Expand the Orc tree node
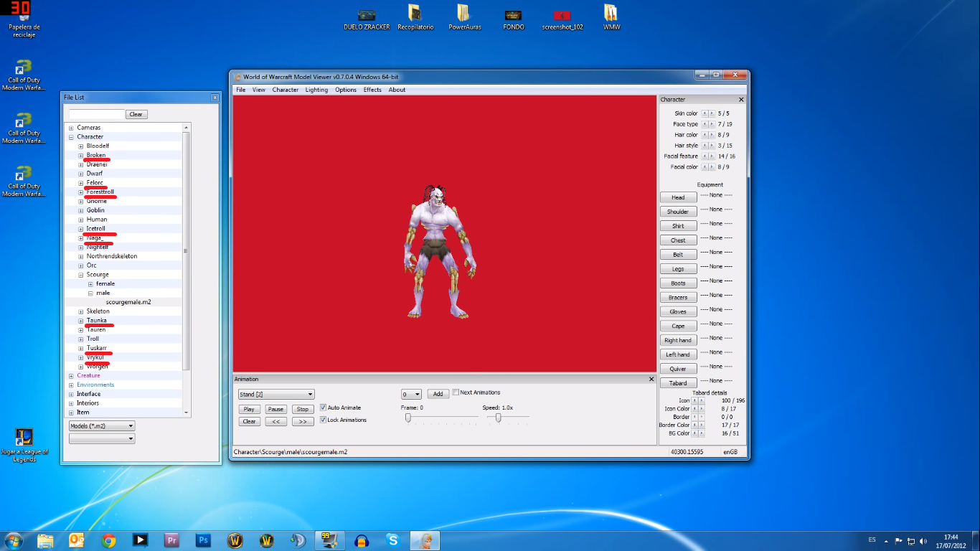Image resolution: width=980 pixels, height=551 pixels. click(81, 265)
